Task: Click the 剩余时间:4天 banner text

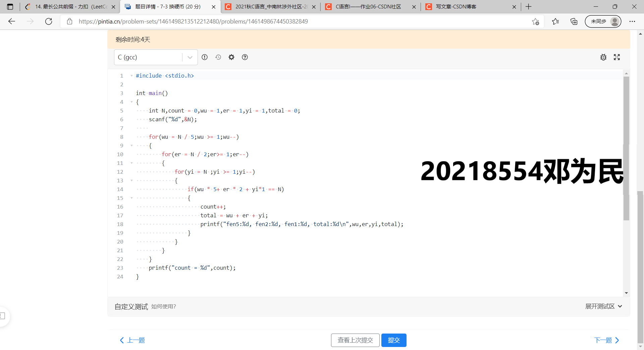Action: [133, 40]
